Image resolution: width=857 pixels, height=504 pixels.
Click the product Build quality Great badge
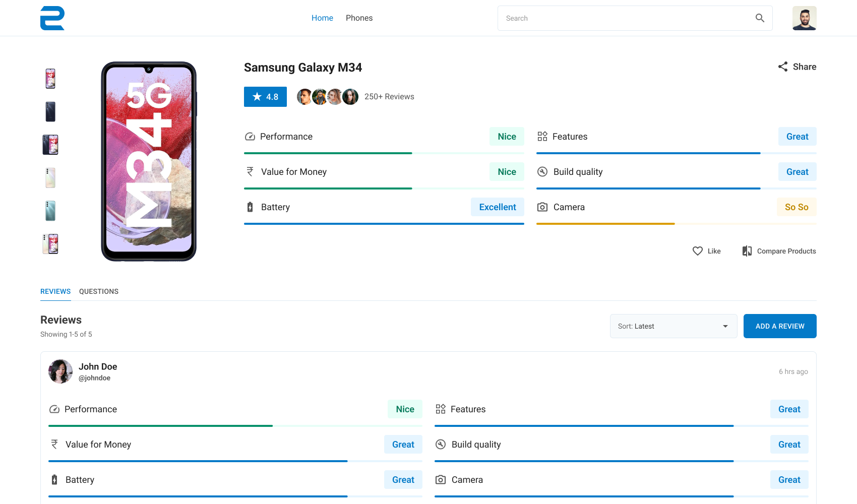798,172
